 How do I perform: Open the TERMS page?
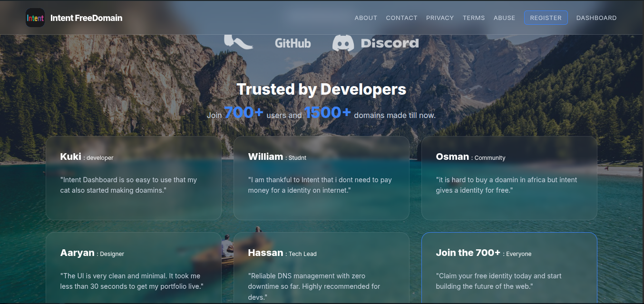[474, 18]
